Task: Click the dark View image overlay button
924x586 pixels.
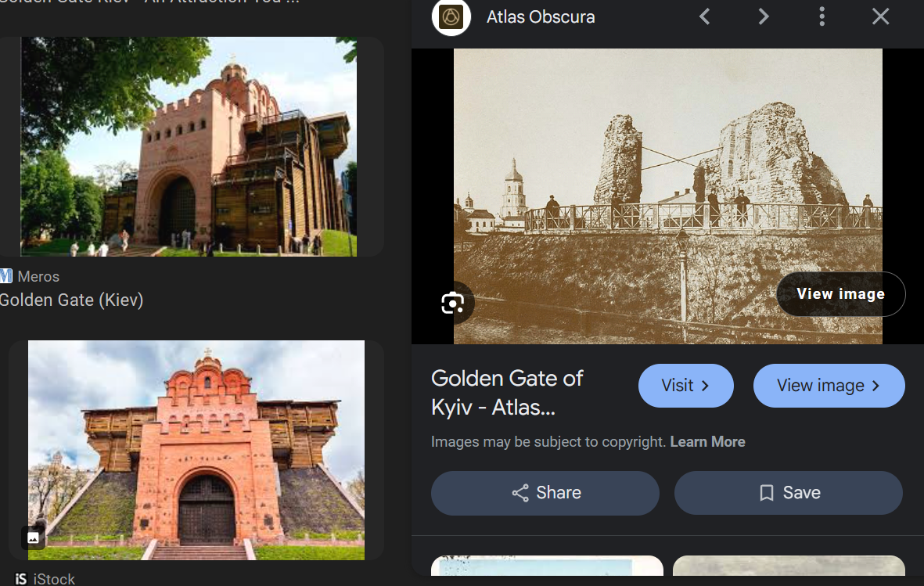Action: [841, 293]
